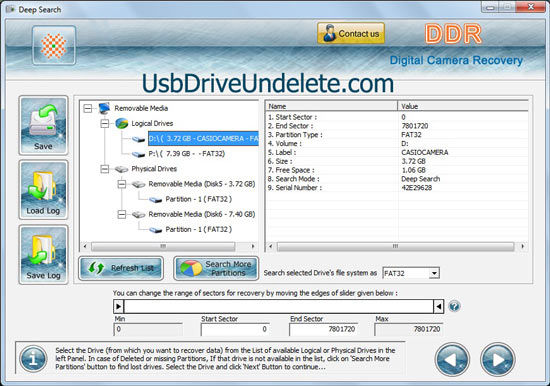This screenshot has height=386, width=550.
Task: Click the Max value field
Action: click(x=409, y=329)
